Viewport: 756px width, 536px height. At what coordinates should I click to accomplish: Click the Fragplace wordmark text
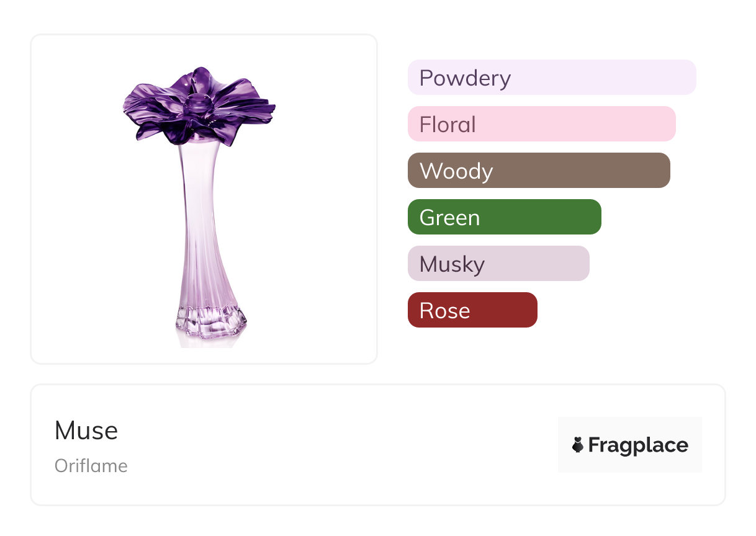pyautogui.click(x=638, y=445)
